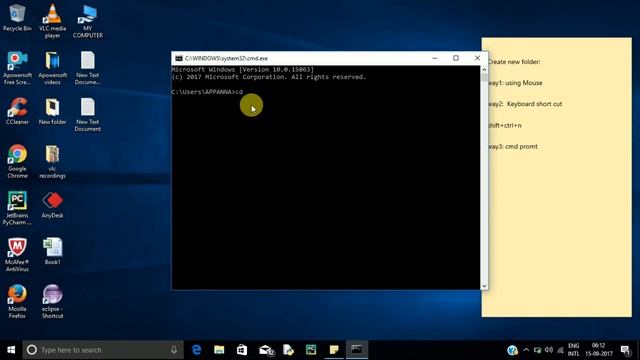The image size is (640, 360).
Task: Open Microsoft Edge from the taskbar
Action: pyautogui.click(x=196, y=350)
